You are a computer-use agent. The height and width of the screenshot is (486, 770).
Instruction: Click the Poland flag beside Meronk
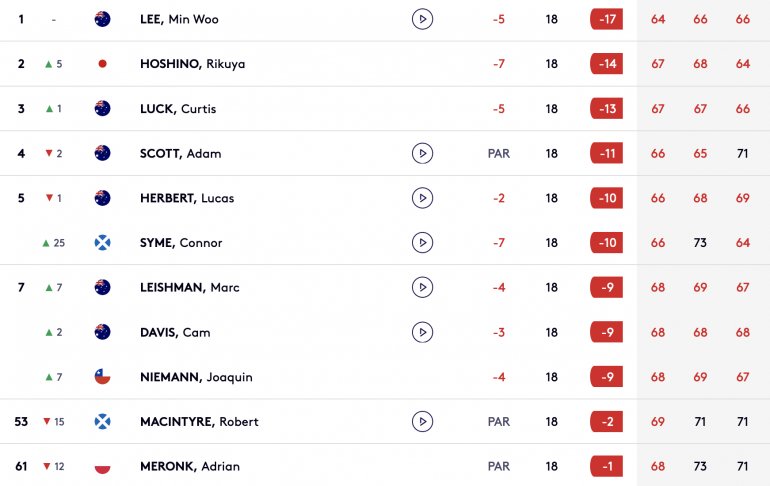pyautogui.click(x=102, y=466)
